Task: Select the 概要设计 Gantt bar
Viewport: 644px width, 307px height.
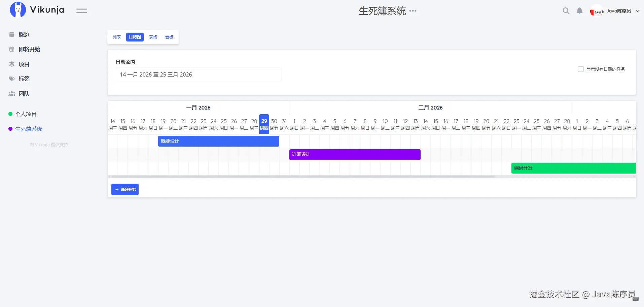Action: click(219, 141)
